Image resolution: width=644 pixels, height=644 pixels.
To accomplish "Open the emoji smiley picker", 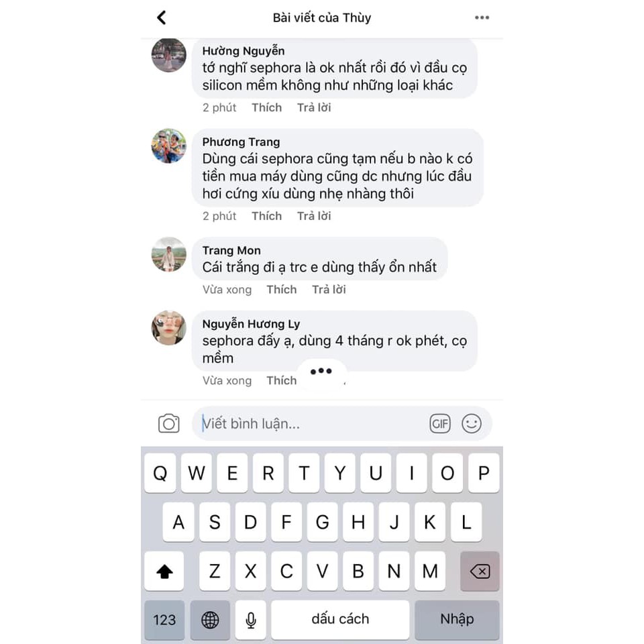I will point(472,423).
